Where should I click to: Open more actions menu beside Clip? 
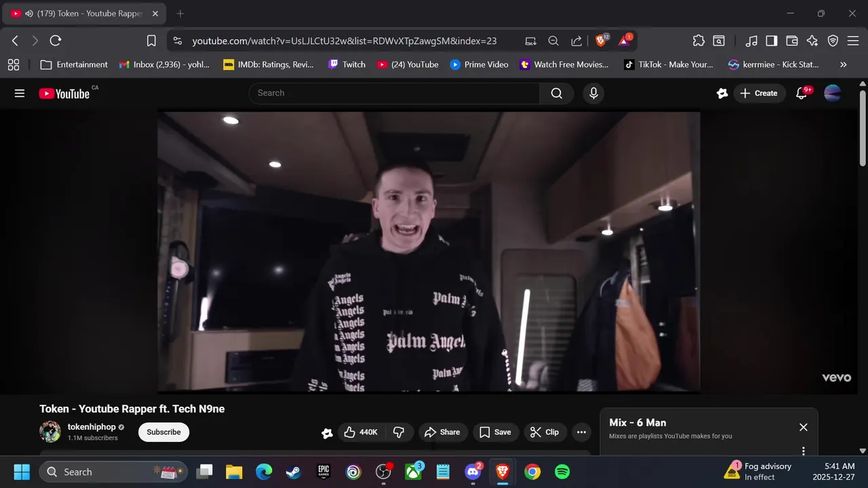pyautogui.click(x=581, y=432)
